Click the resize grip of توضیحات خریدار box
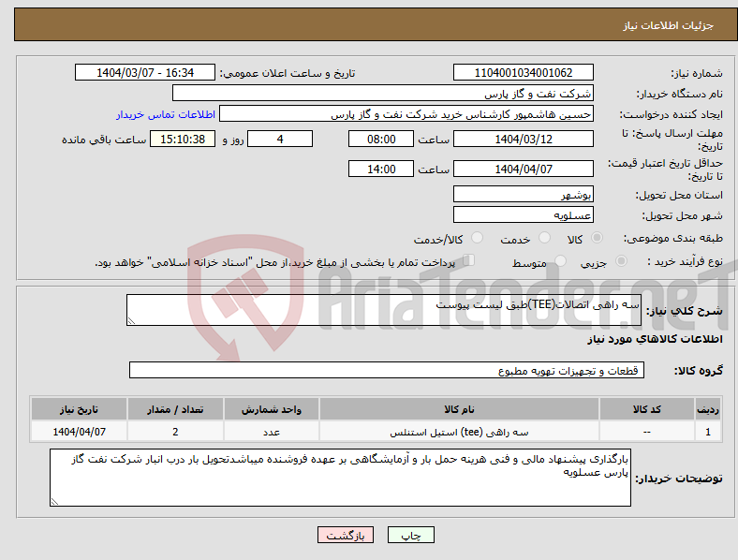 coord(54,502)
